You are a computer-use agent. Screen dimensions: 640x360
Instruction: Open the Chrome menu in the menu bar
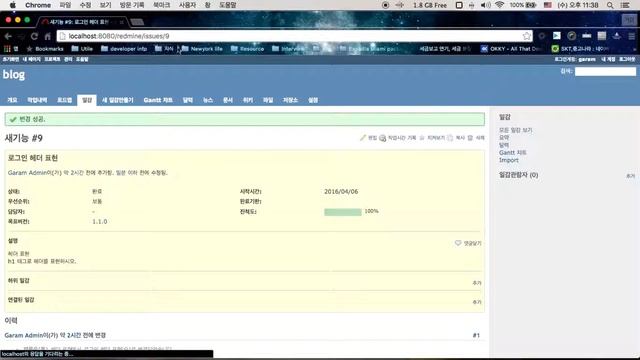tap(38, 5)
